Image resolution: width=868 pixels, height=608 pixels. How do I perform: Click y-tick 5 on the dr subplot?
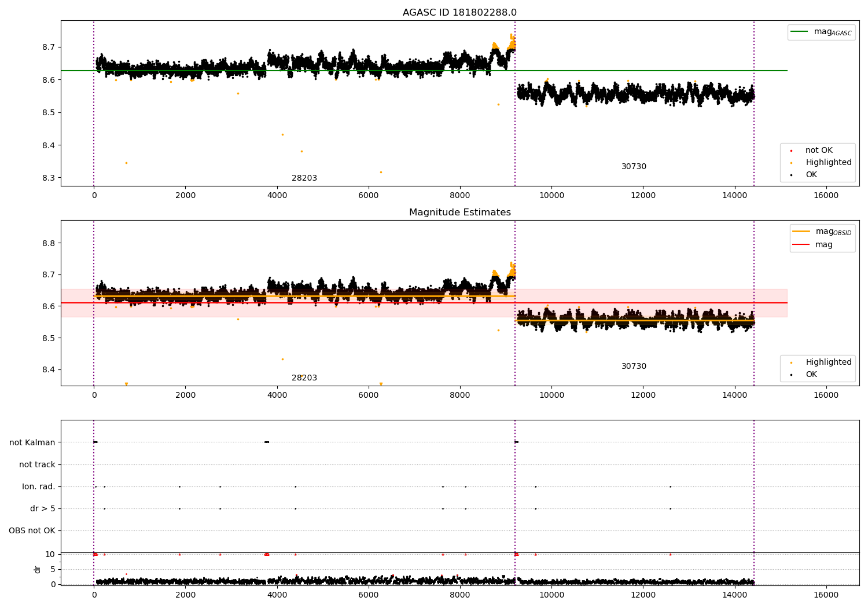coord(53,570)
